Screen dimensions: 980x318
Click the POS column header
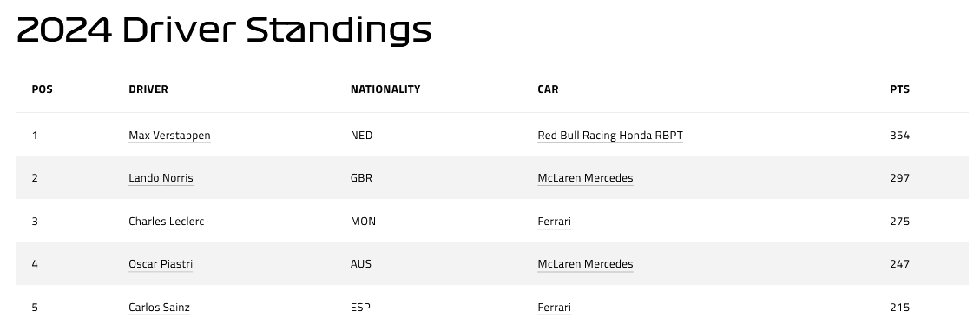click(42, 89)
